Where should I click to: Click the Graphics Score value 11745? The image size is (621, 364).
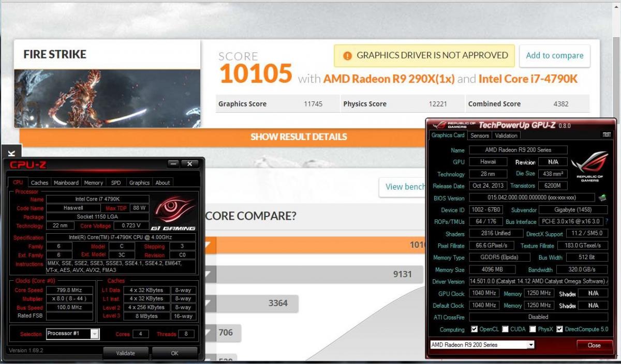pos(313,104)
